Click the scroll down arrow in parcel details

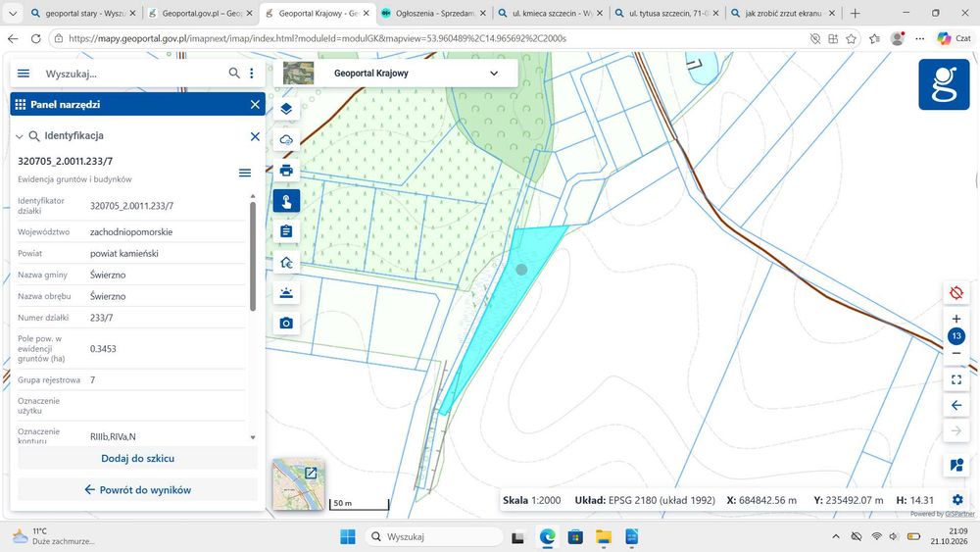click(x=253, y=437)
